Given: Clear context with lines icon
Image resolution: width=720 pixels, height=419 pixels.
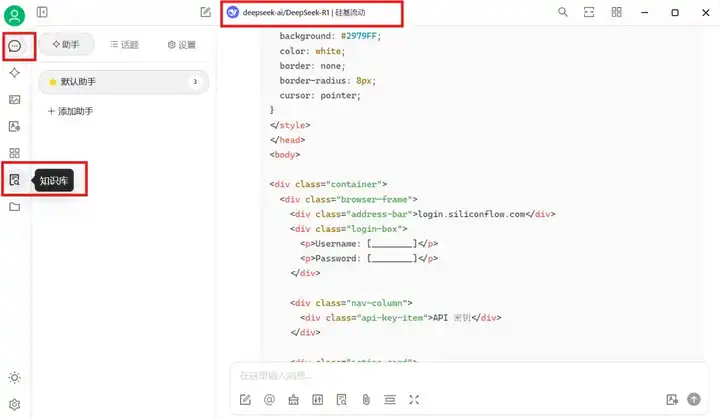Looking at the screenshot, I should point(390,400).
